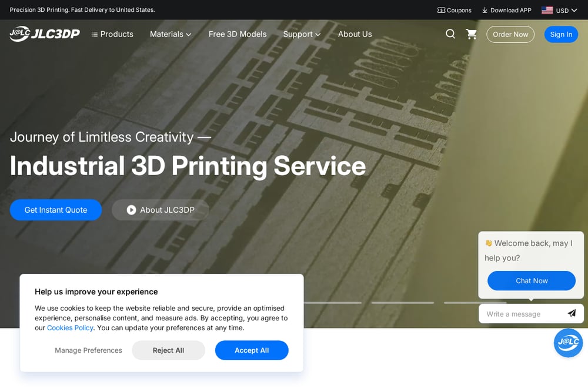Screen dimensions: 588x392
Task: Click Download APP link
Action: 507,10
